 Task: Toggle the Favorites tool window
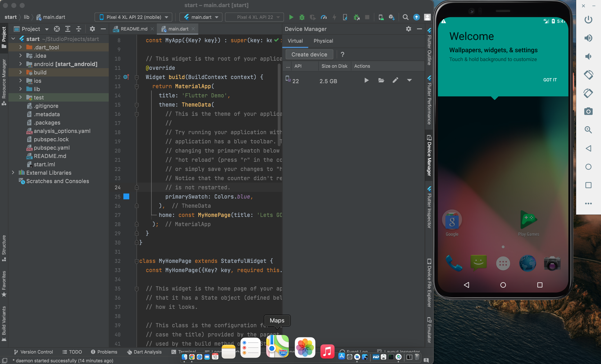point(4,284)
